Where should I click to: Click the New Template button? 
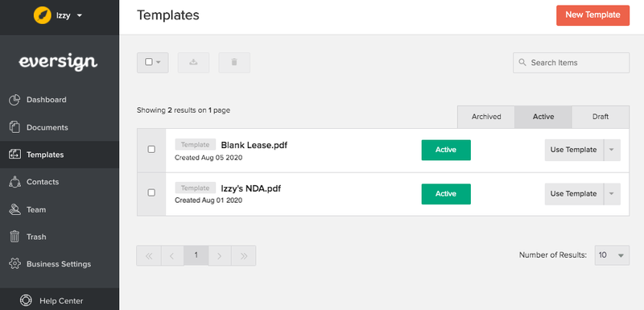click(x=592, y=15)
